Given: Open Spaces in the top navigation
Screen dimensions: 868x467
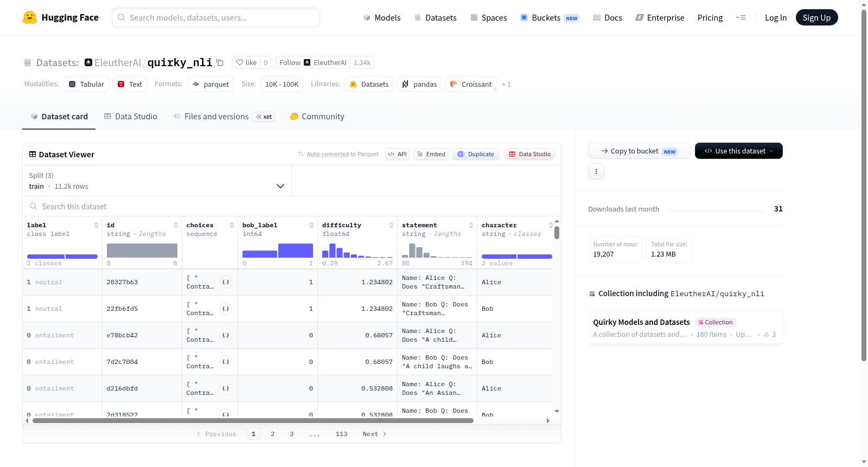Looking at the screenshot, I should point(489,18).
